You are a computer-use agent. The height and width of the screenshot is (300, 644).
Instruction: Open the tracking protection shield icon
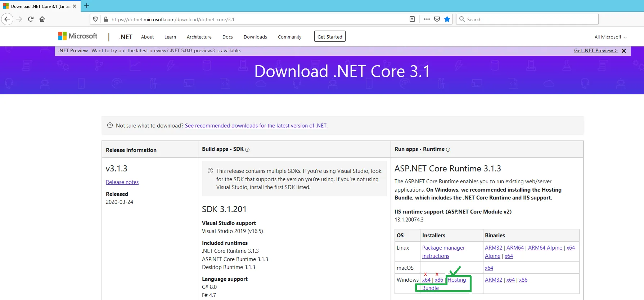(95, 19)
